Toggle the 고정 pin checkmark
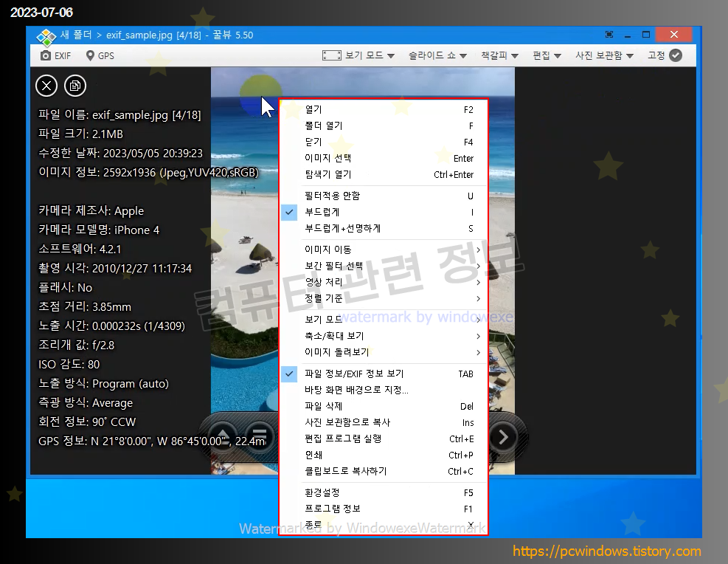The image size is (728, 564). (x=676, y=56)
